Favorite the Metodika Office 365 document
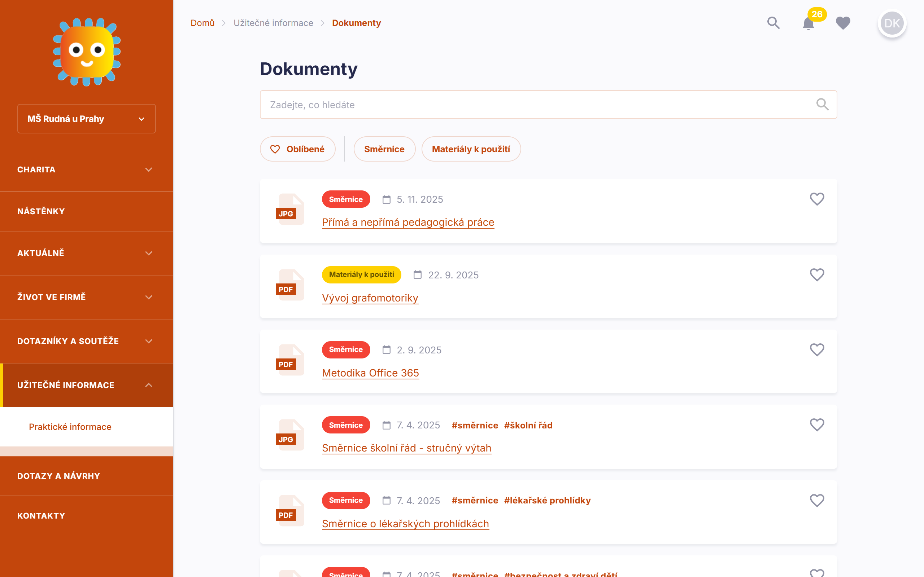The height and width of the screenshot is (577, 924). pyautogui.click(x=817, y=349)
